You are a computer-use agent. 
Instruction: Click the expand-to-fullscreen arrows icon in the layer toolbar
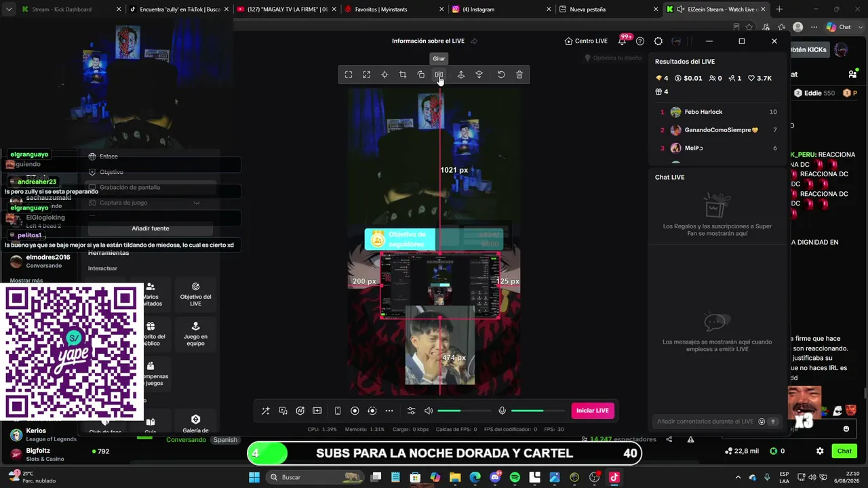point(367,75)
